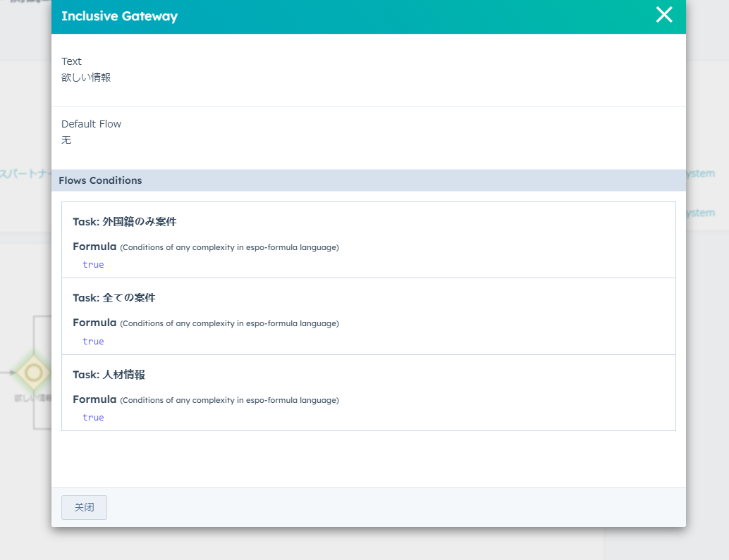Click the Formula label under 外国籍のみ案件

[94, 247]
